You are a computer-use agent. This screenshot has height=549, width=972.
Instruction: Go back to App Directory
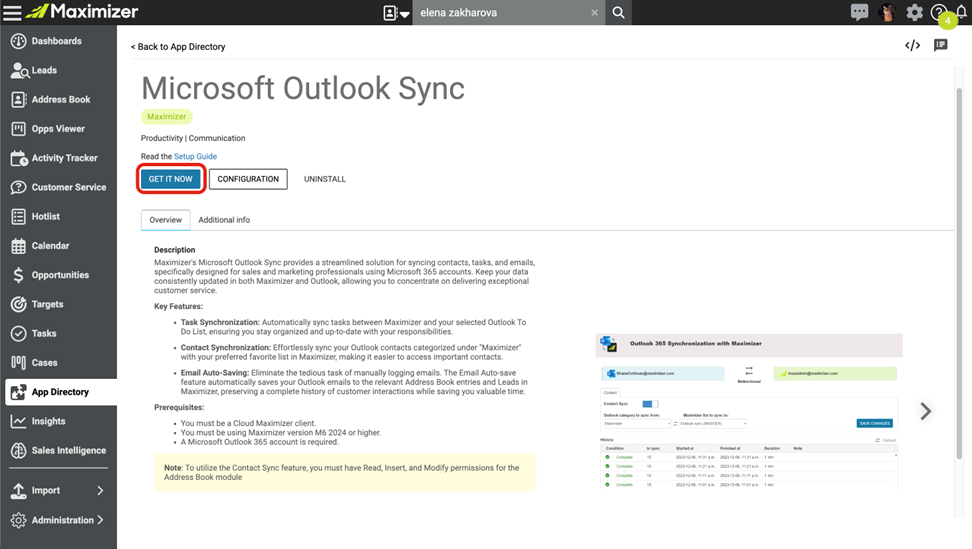[178, 46]
